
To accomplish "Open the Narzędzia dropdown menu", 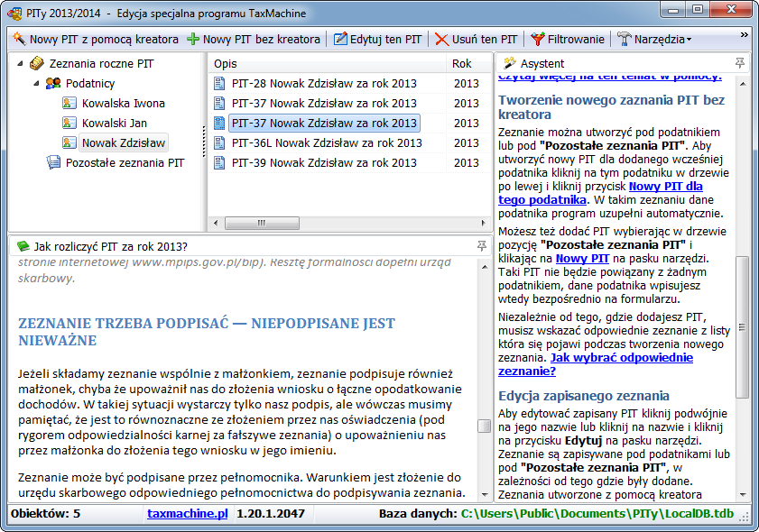I will click(x=654, y=39).
